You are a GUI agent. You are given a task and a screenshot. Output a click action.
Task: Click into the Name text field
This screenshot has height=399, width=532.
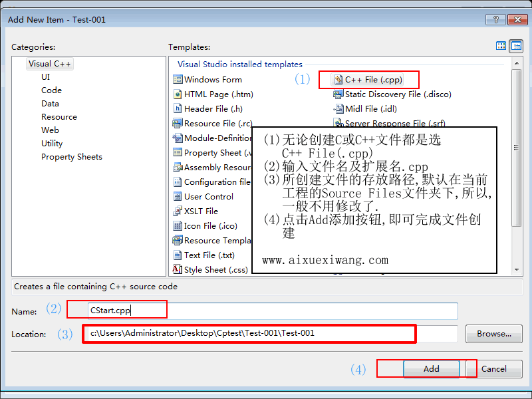coord(273,311)
